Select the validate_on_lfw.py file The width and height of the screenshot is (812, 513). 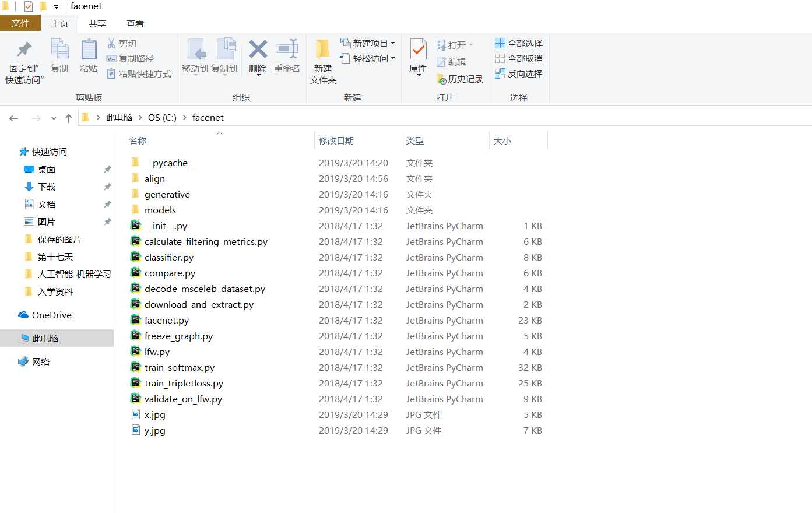[x=183, y=399]
